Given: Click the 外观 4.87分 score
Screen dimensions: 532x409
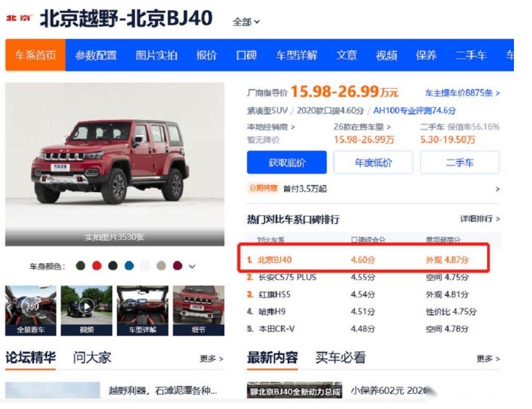Looking at the screenshot, I should coord(447,260).
